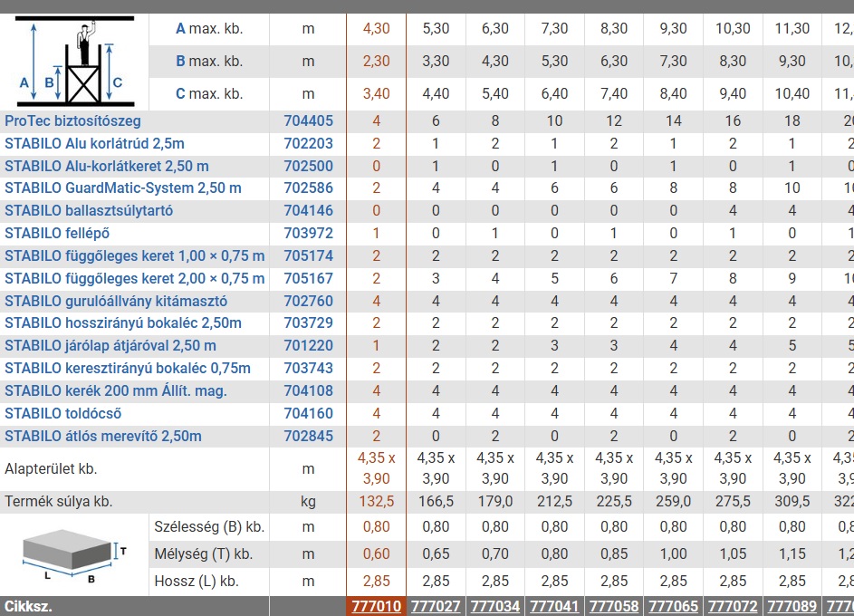Screen dimensions: 854x616
Task: Click article number 705167
Action: pos(308,279)
